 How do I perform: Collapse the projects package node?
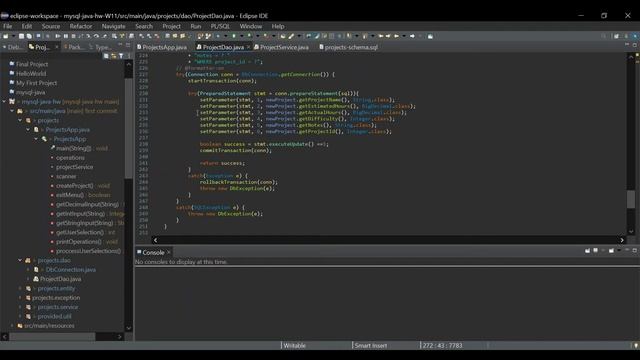(20, 120)
